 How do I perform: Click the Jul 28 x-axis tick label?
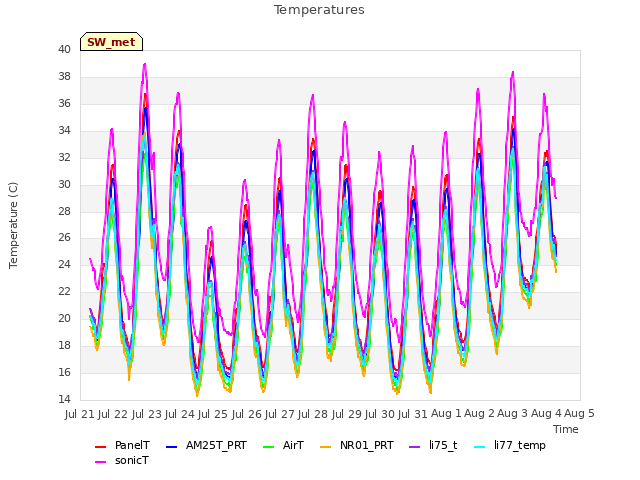coord(313,414)
